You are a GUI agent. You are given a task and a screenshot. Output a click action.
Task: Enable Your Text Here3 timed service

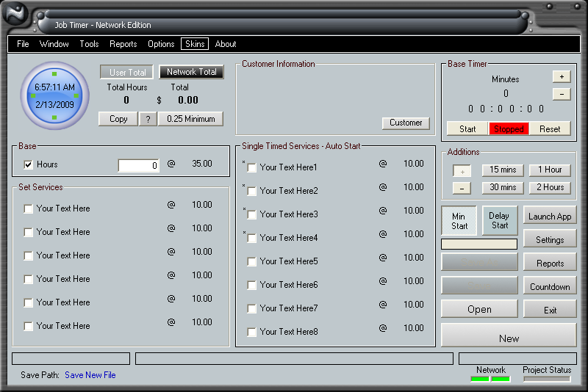click(251, 214)
